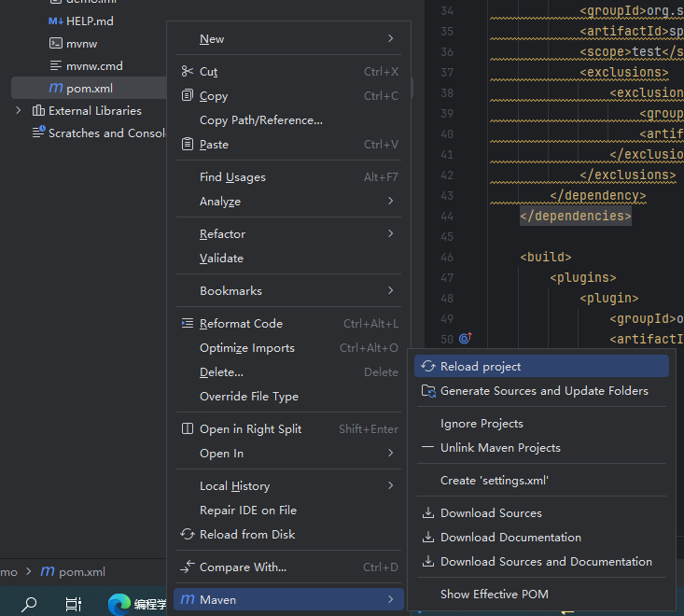Screen dimensions: 684x616
Task: Click the Download Sources and Documentation icon
Action: (x=428, y=561)
